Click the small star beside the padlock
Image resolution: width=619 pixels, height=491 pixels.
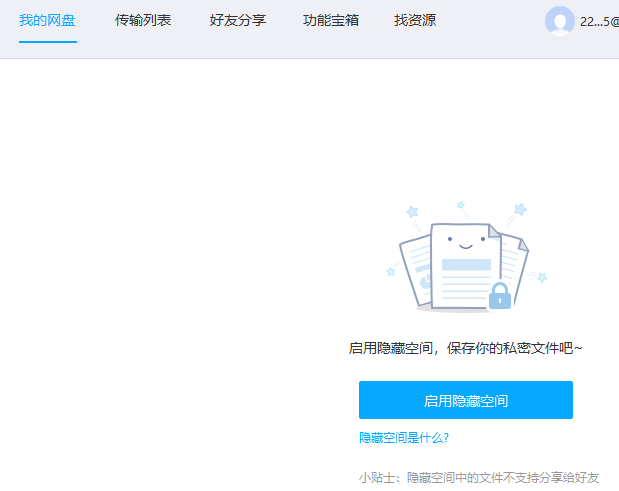(541, 277)
